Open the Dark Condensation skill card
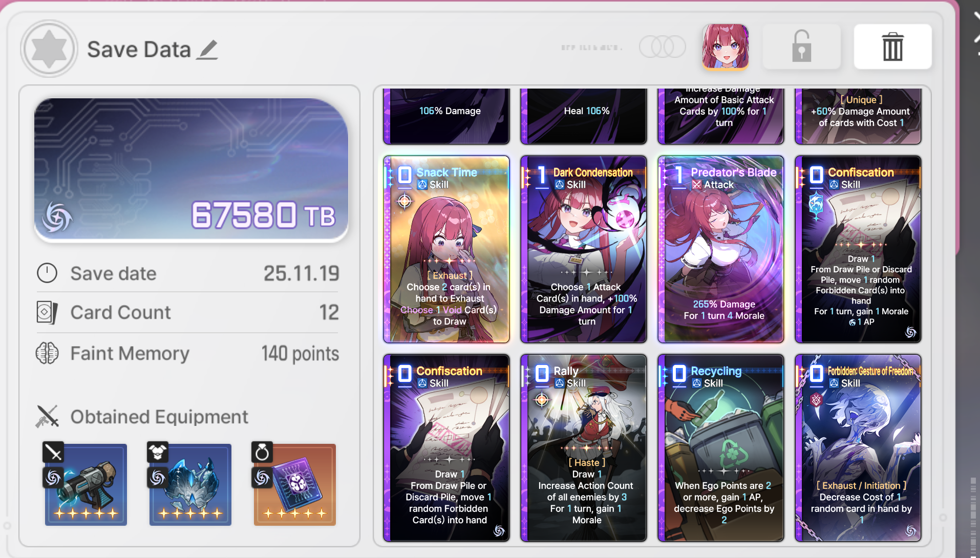 tap(584, 249)
